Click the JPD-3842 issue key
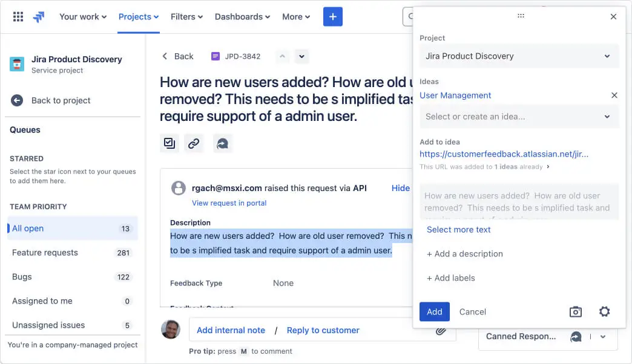632x364 pixels. pyautogui.click(x=243, y=56)
